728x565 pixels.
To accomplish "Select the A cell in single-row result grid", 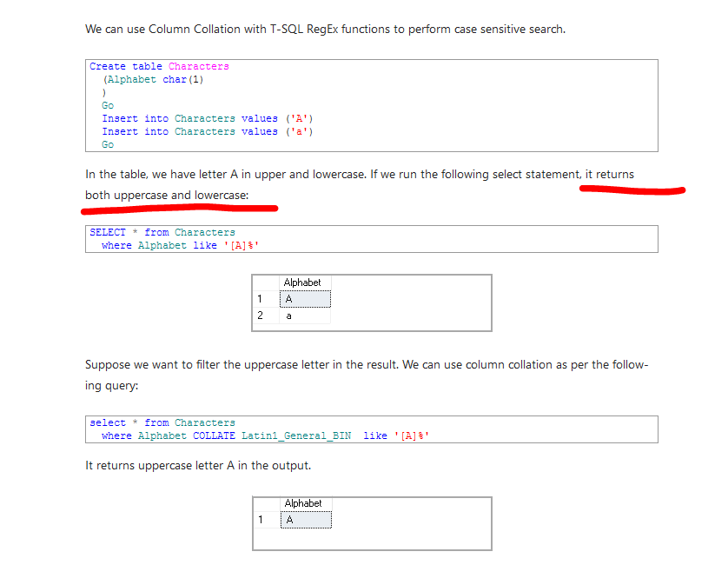I will click(x=304, y=520).
